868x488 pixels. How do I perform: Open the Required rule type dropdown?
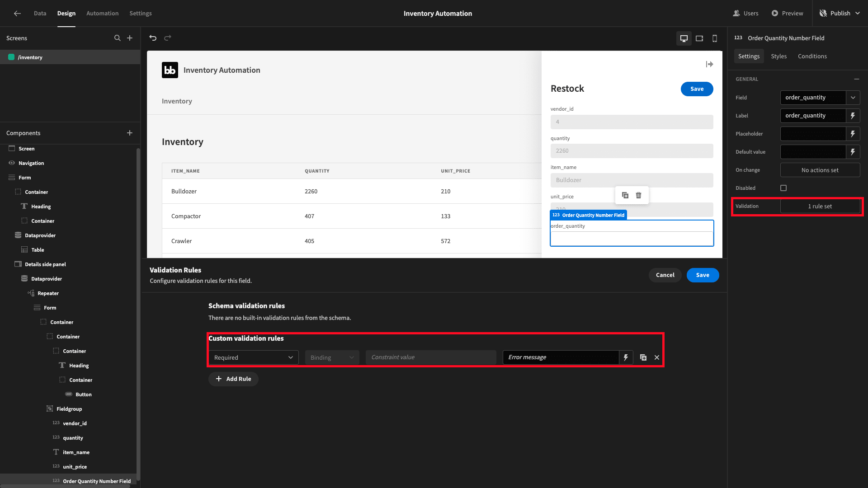[254, 357]
